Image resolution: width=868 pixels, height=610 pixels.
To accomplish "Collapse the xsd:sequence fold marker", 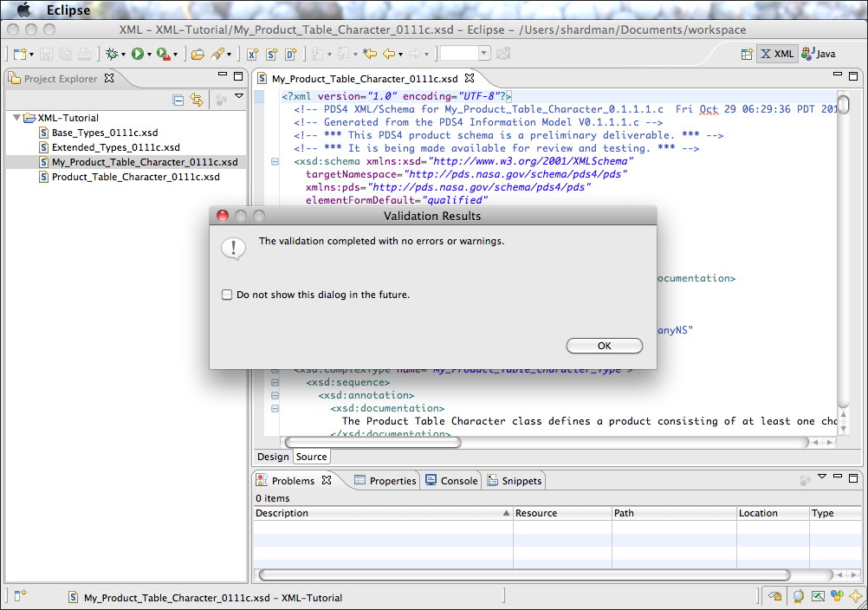I will (x=275, y=382).
